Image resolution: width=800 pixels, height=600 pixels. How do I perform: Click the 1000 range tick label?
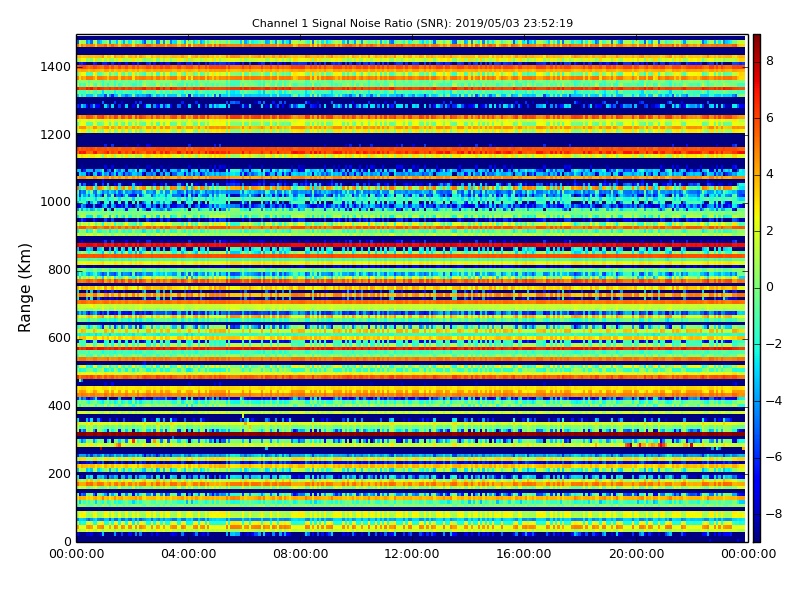[56, 202]
